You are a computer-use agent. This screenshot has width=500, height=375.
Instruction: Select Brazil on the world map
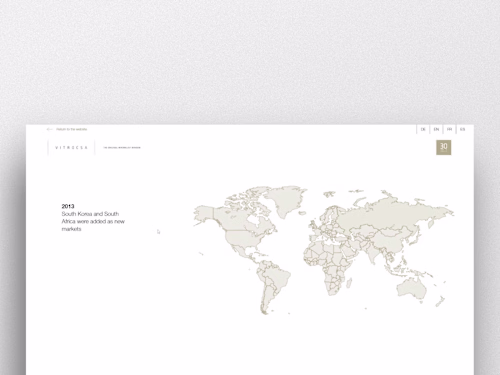pos(279,278)
